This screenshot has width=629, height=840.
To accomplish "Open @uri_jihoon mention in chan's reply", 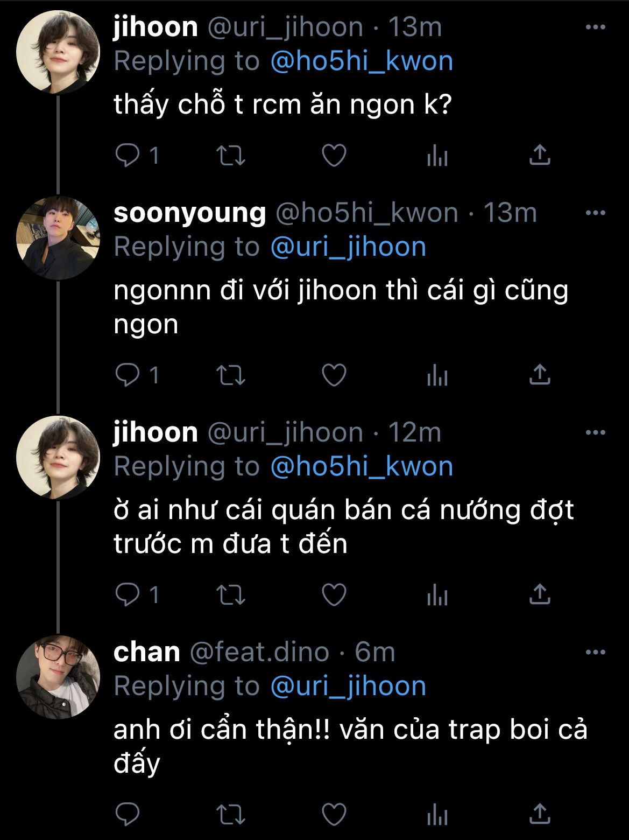I will [348, 687].
